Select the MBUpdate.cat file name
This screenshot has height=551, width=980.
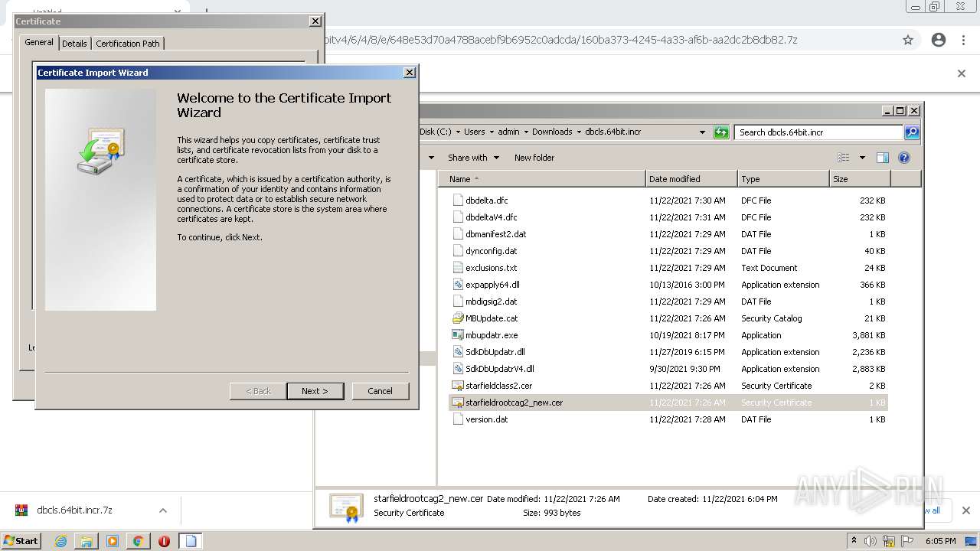492,318
